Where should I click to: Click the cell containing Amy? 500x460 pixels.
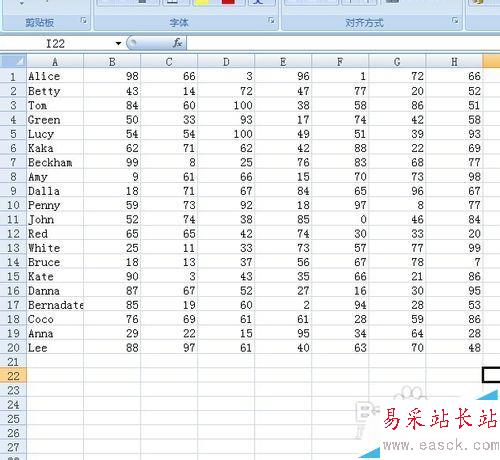[x=55, y=177]
